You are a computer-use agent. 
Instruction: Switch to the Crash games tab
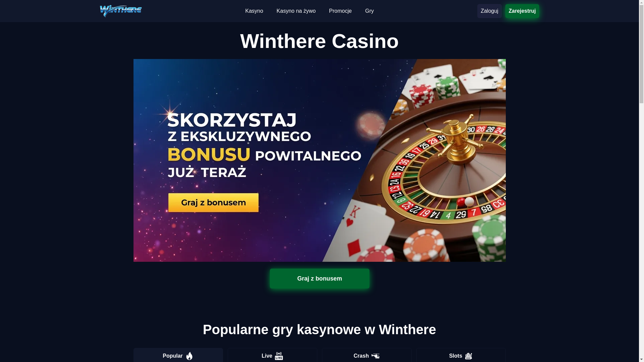[367, 355]
